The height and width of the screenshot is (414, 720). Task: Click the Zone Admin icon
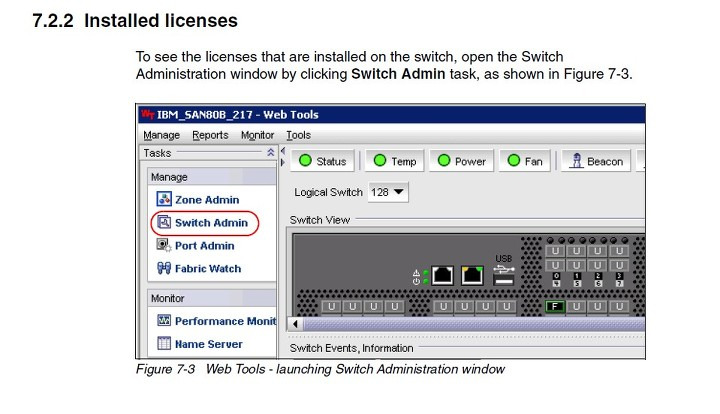click(164, 199)
